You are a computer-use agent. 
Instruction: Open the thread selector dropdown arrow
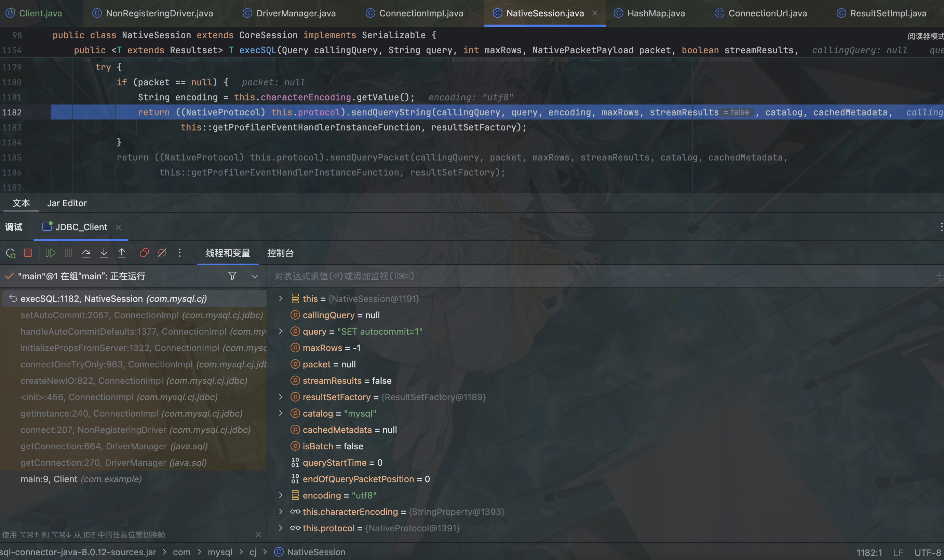[x=255, y=277]
